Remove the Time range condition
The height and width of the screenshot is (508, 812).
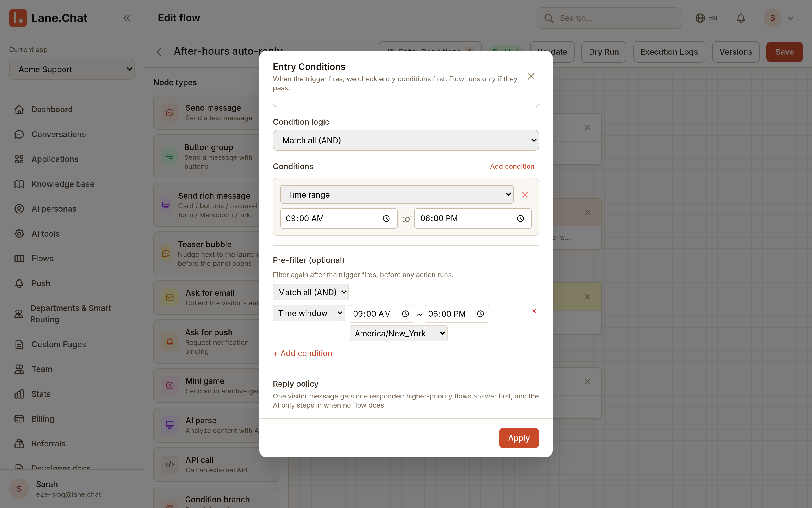point(525,195)
